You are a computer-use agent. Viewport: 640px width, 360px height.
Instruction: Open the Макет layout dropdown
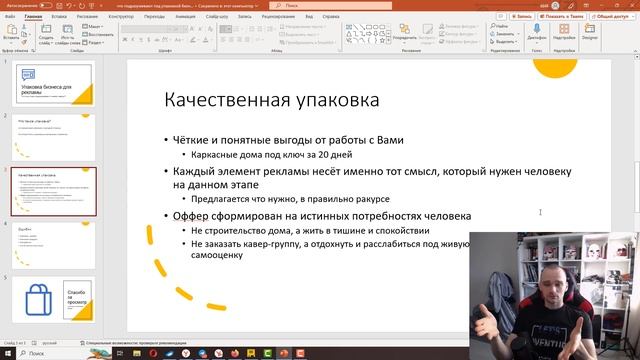coord(92,27)
